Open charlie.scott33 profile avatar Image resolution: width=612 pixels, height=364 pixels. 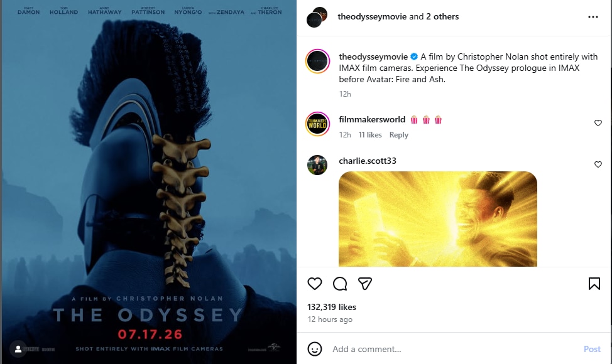coord(317,165)
